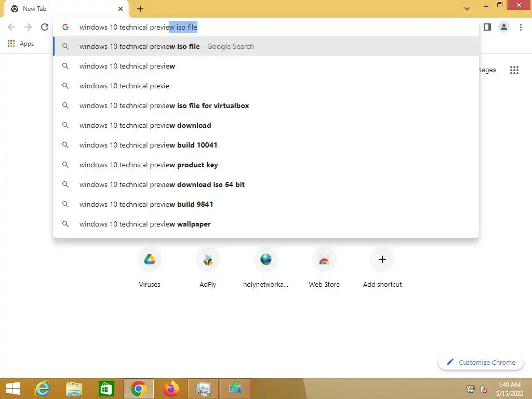
Task: Choose 'windows 10 technical preview' suggestion
Action: point(266,66)
